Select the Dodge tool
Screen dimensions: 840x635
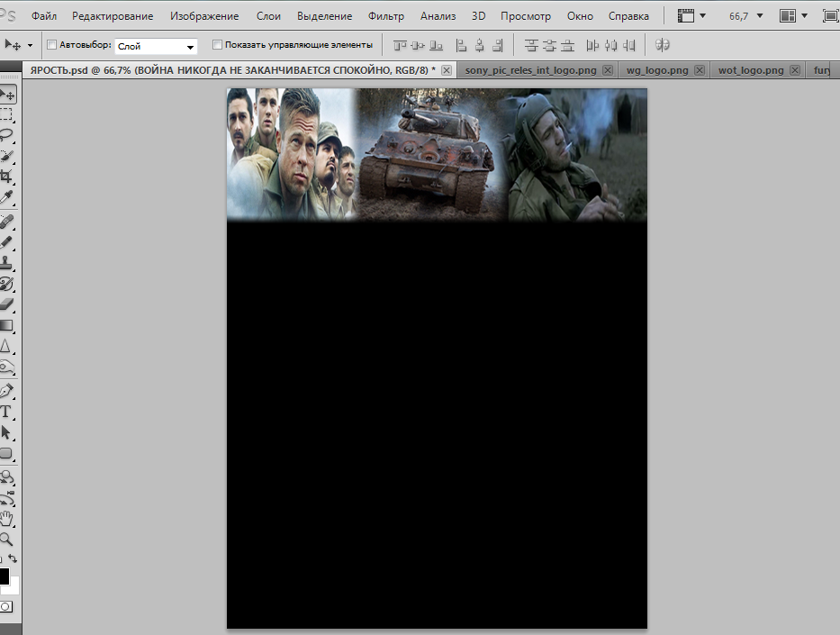click(6, 367)
